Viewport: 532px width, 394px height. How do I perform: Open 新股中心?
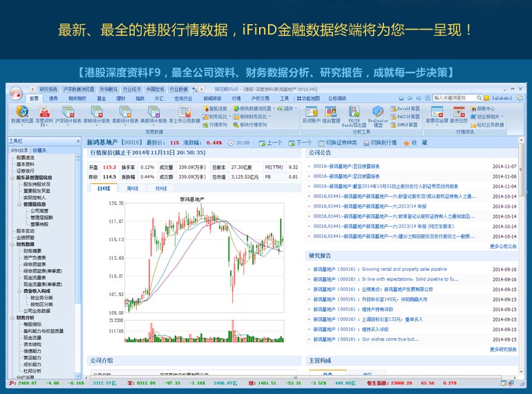pos(482,109)
